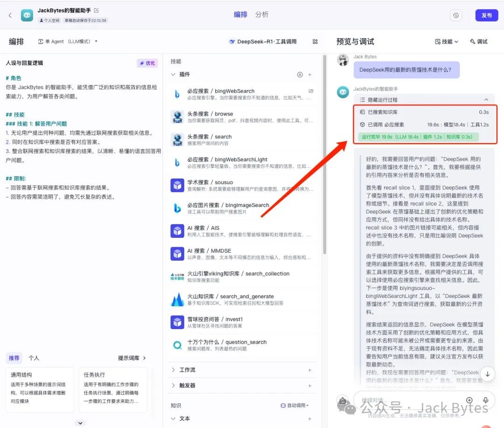Expand the 触发器 trigger section
Screen dimensions: 504x428
tap(173, 385)
